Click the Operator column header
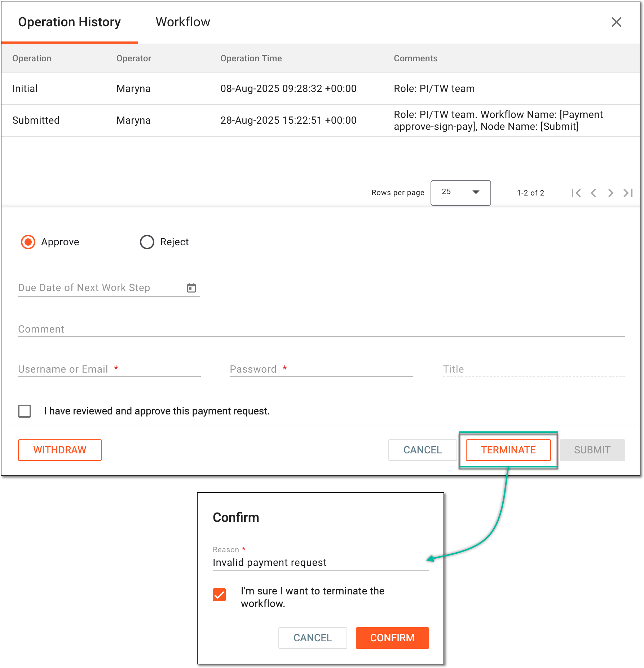The image size is (644, 668). pos(133,58)
